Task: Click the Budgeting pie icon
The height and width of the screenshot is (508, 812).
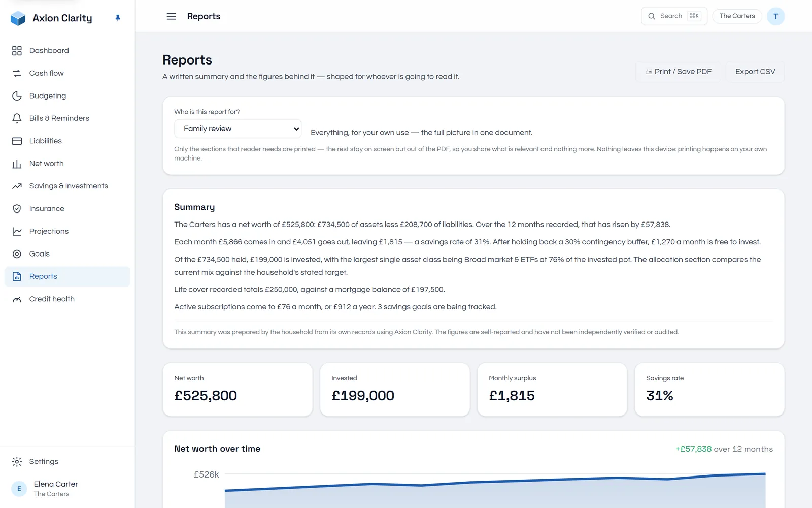Action: [x=17, y=96]
